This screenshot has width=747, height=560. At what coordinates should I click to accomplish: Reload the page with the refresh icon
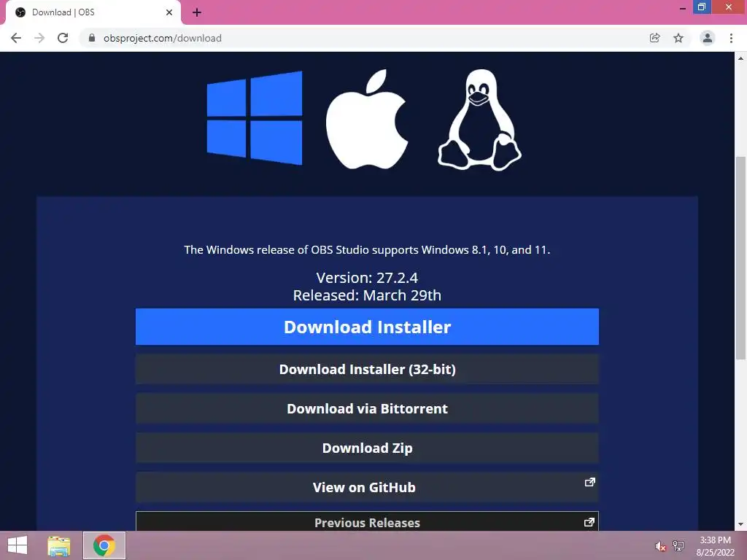63,38
